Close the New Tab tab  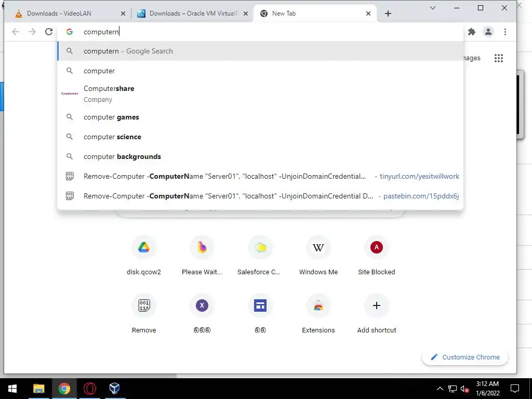368,14
